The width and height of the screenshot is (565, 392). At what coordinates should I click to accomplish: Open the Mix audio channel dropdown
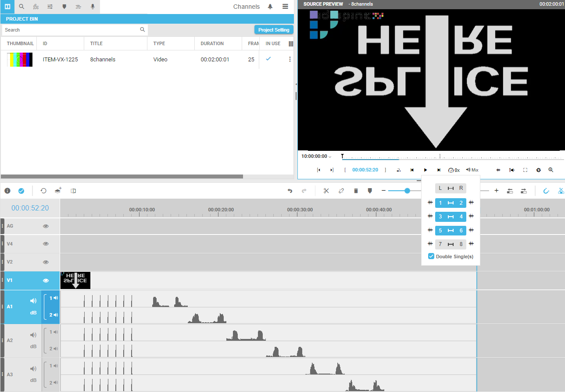472,170
